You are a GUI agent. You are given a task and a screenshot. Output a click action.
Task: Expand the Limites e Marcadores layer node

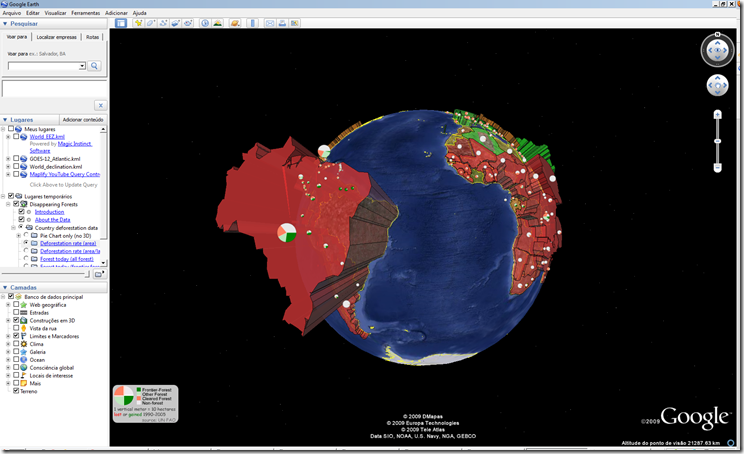(x=8, y=336)
